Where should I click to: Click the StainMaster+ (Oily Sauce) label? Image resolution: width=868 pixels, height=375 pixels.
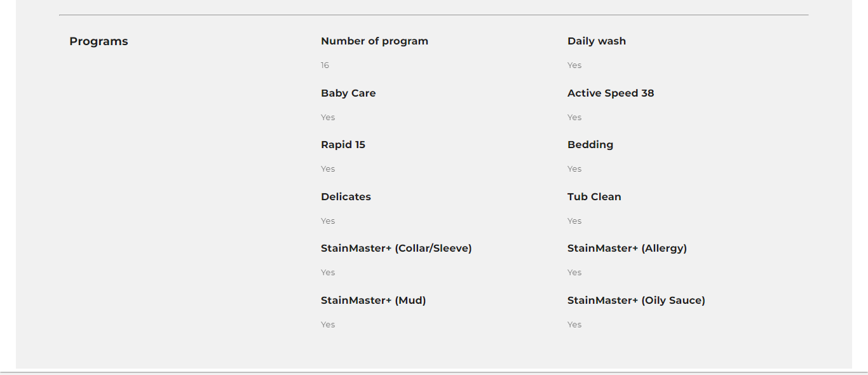point(635,301)
